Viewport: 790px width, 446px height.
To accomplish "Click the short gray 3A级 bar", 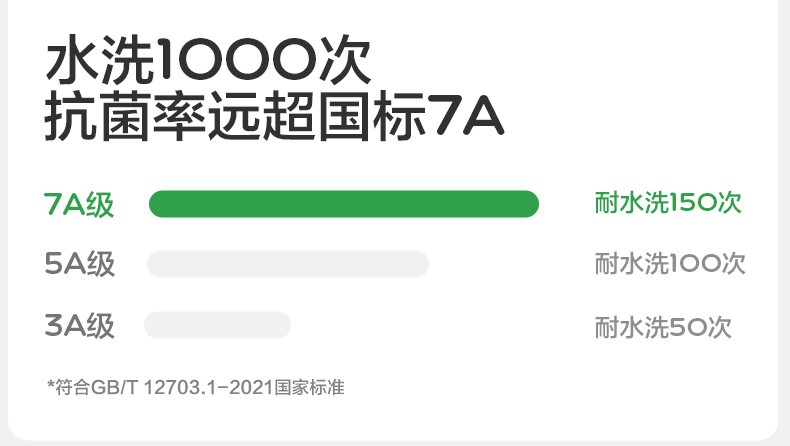I will point(217,325).
